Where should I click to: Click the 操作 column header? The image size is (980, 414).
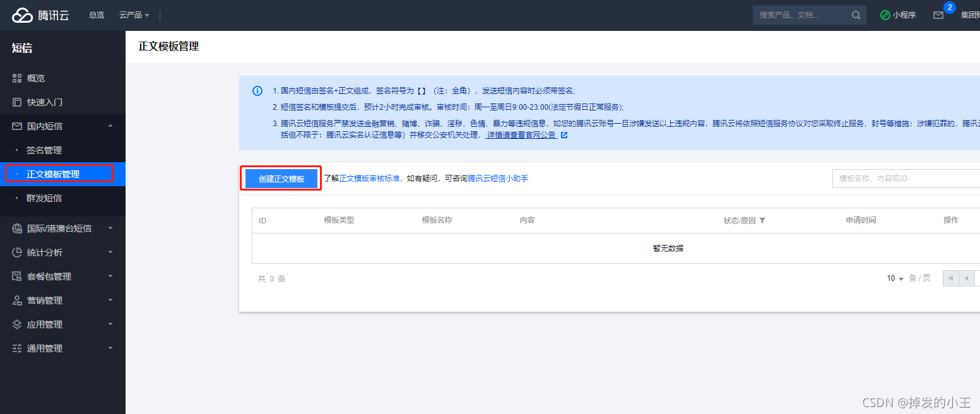pos(951,220)
